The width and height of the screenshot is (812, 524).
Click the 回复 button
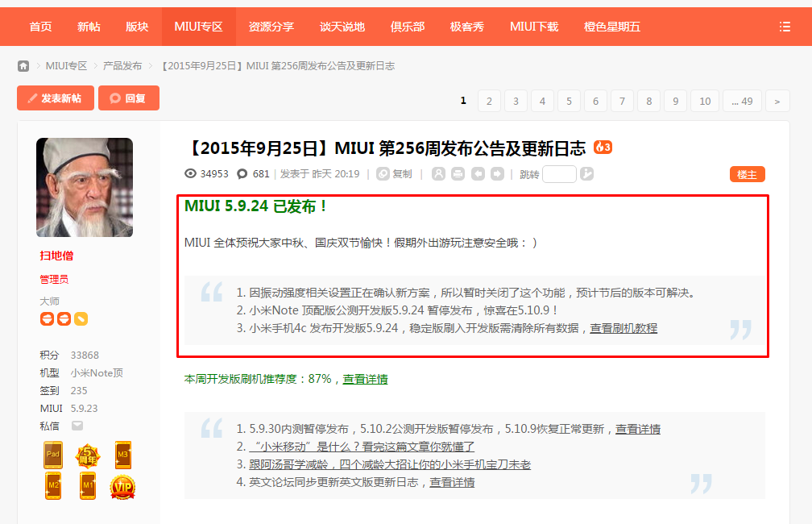coord(129,98)
